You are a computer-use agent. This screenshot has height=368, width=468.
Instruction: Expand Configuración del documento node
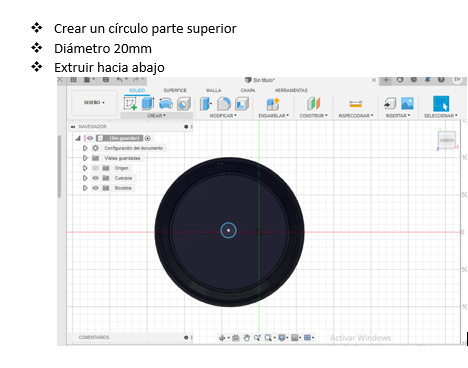85,148
